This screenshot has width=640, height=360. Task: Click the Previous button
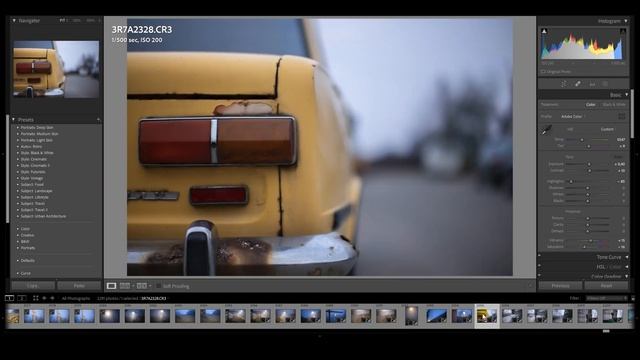560,286
